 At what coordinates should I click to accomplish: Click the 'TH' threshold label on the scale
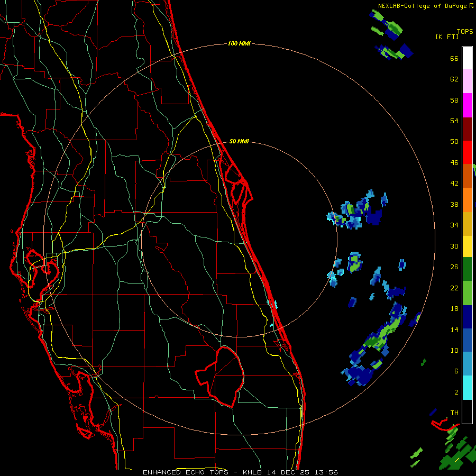coord(454,413)
